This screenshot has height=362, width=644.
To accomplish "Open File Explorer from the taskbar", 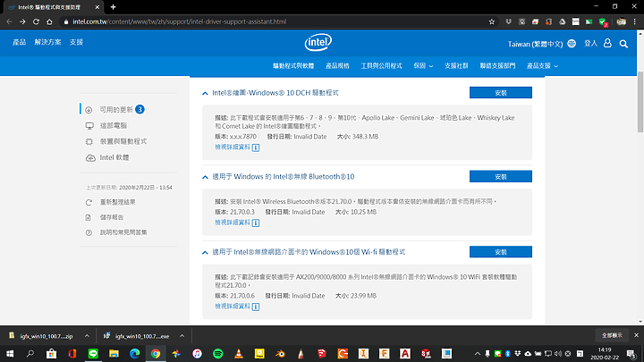I will (114, 353).
